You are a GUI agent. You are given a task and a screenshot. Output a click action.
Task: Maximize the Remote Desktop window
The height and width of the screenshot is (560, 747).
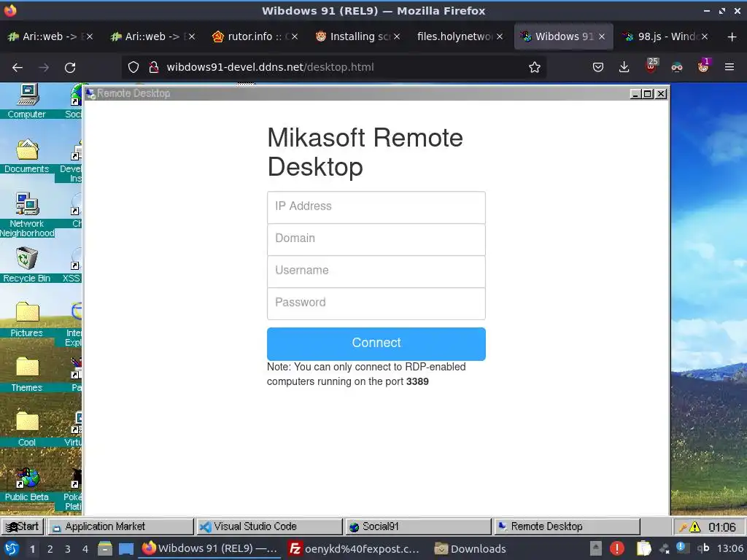click(x=648, y=94)
